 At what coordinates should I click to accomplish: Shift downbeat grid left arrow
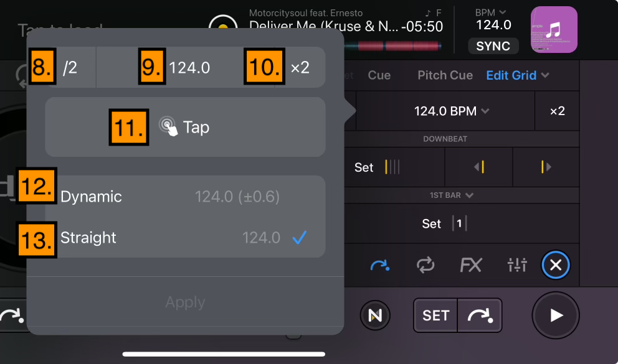[x=479, y=167]
